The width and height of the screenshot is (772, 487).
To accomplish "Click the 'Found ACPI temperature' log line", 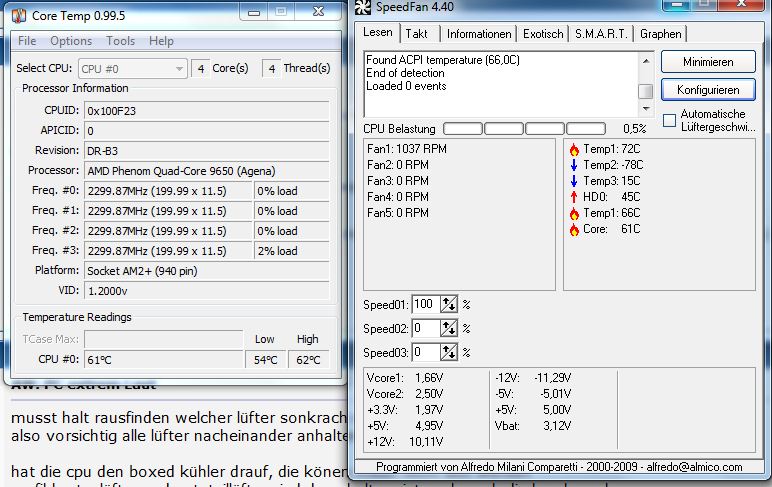I will (x=443, y=60).
